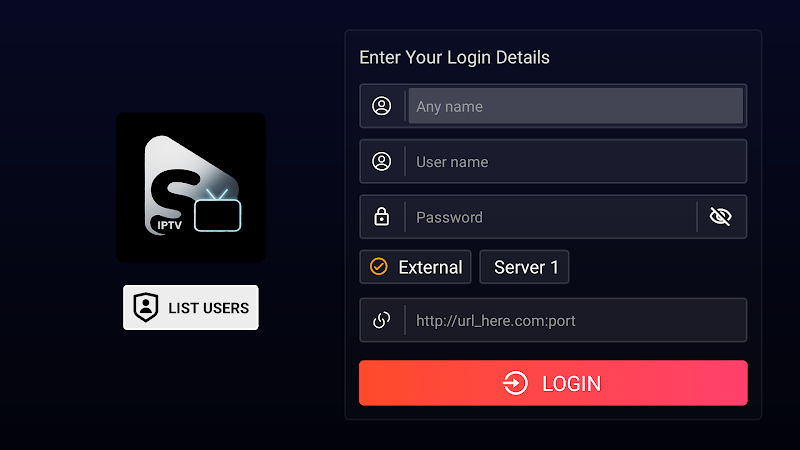Focus the Password input field
This screenshot has height=450, width=800.
point(551,217)
